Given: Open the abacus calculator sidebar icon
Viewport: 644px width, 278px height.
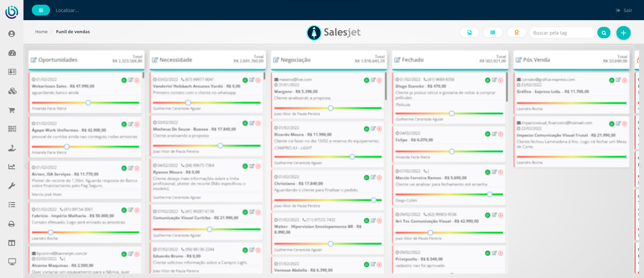Looking at the screenshot, I should click(x=12, y=129).
